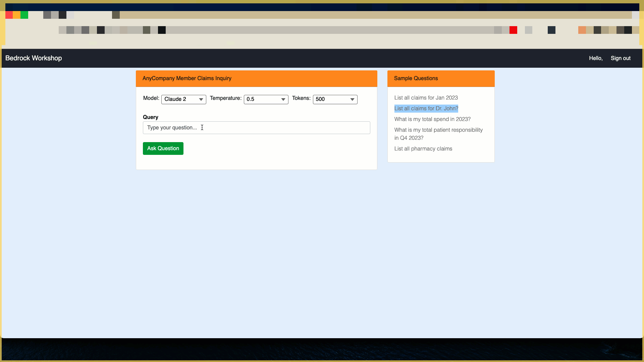This screenshot has width=644, height=362.
Task: Click the Sample Questions panel header
Action: [x=416, y=78]
